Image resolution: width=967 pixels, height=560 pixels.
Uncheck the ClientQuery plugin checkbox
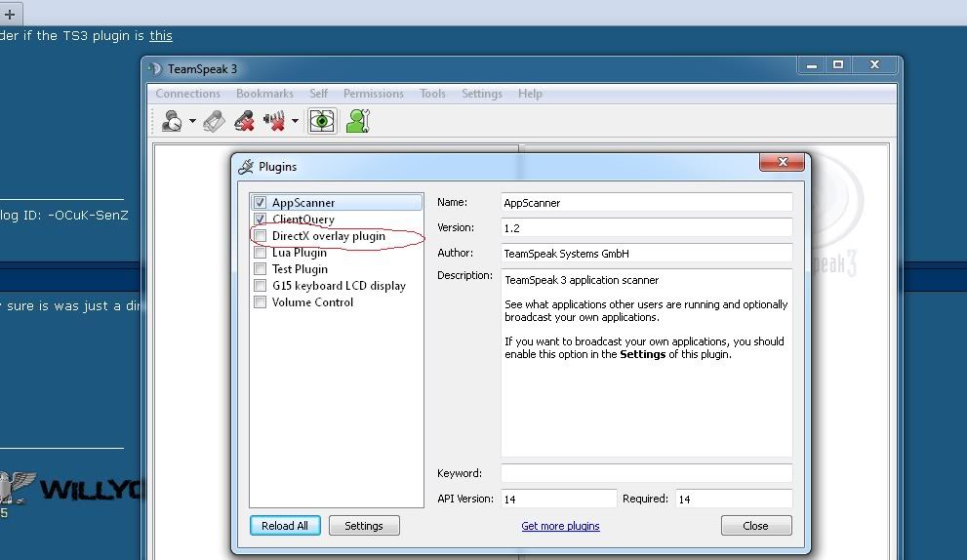[x=261, y=219]
